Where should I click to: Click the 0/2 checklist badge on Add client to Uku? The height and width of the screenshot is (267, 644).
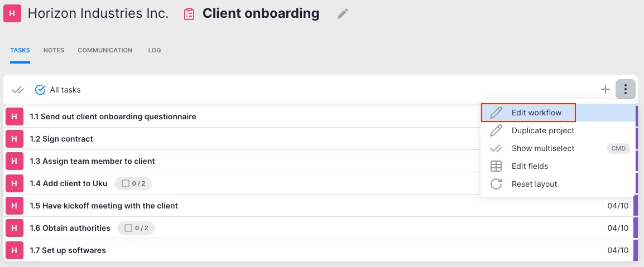[133, 183]
